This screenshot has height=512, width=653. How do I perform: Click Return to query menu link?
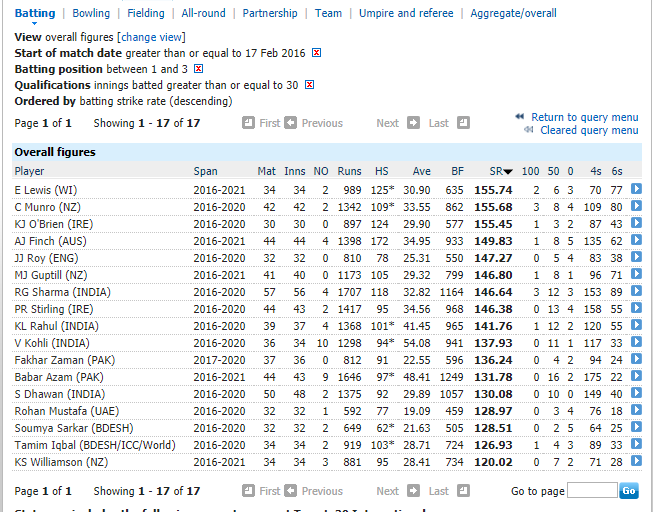[585, 117]
